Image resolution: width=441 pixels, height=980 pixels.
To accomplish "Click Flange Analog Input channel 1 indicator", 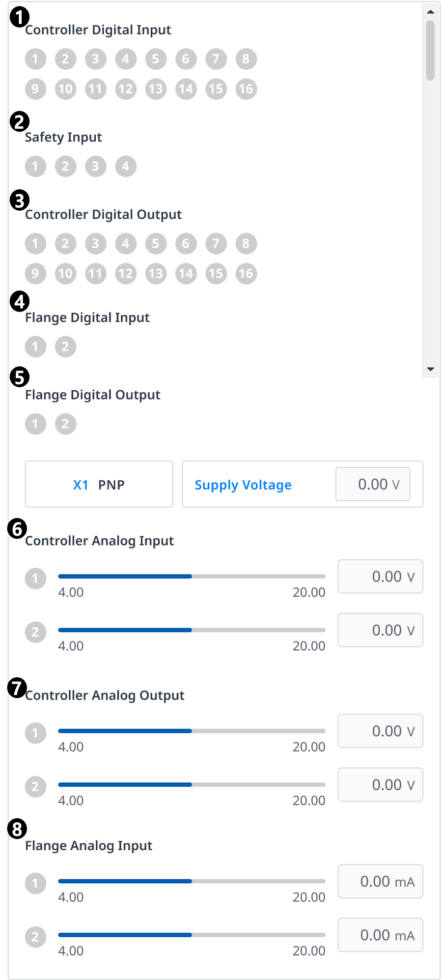I will click(35, 883).
